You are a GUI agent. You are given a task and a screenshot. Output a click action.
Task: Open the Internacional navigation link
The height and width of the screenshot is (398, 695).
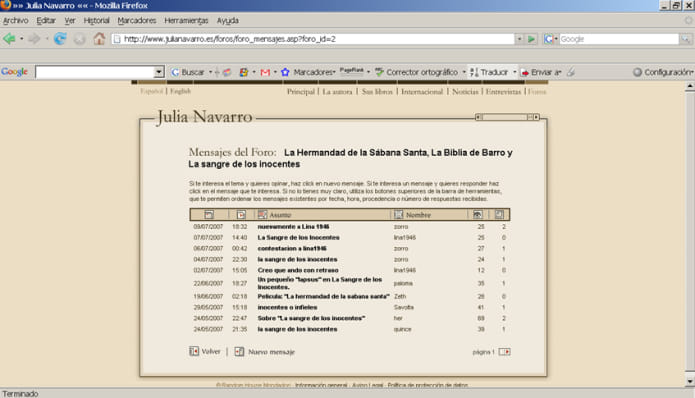[422, 92]
